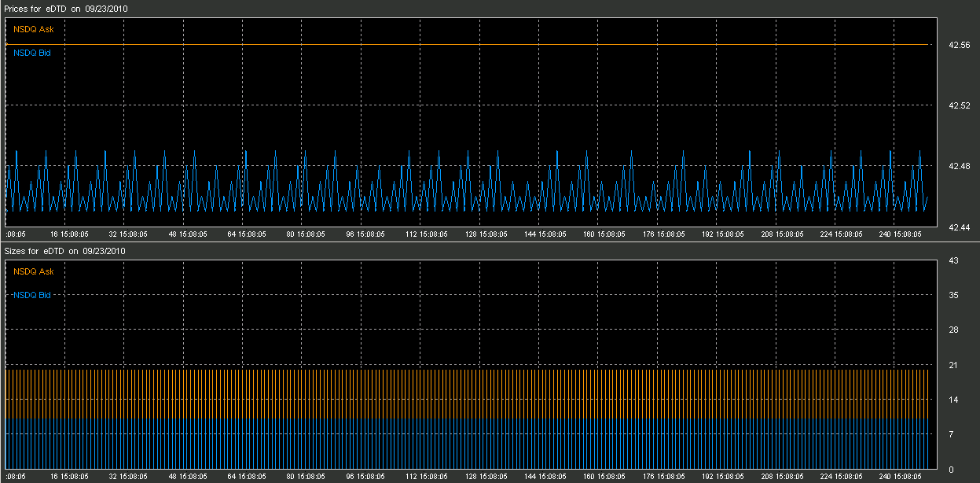The height and width of the screenshot is (483, 980).
Task: Click '32 15:08:05' tick under Sizes chart
Action: [x=128, y=477]
